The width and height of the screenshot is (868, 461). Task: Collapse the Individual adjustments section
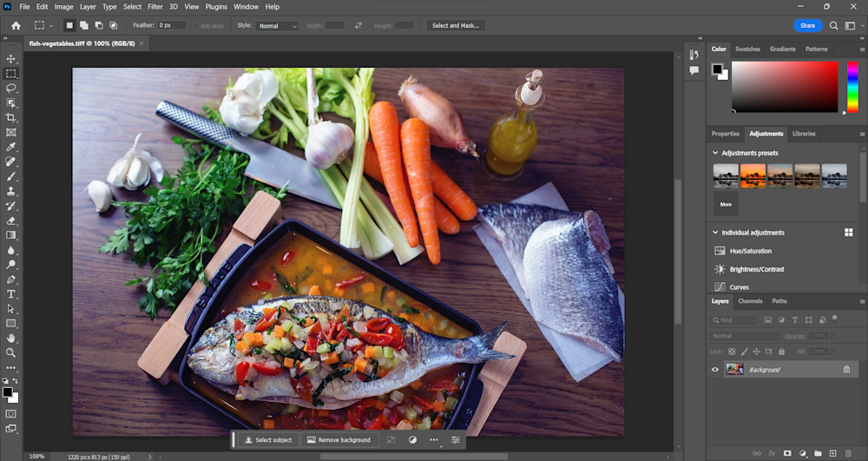715,233
